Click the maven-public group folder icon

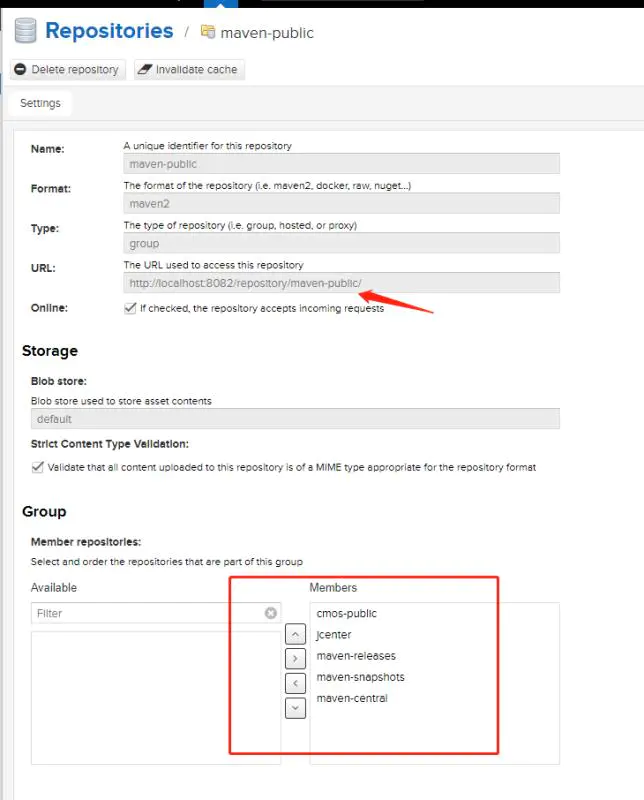pyautogui.click(x=208, y=32)
